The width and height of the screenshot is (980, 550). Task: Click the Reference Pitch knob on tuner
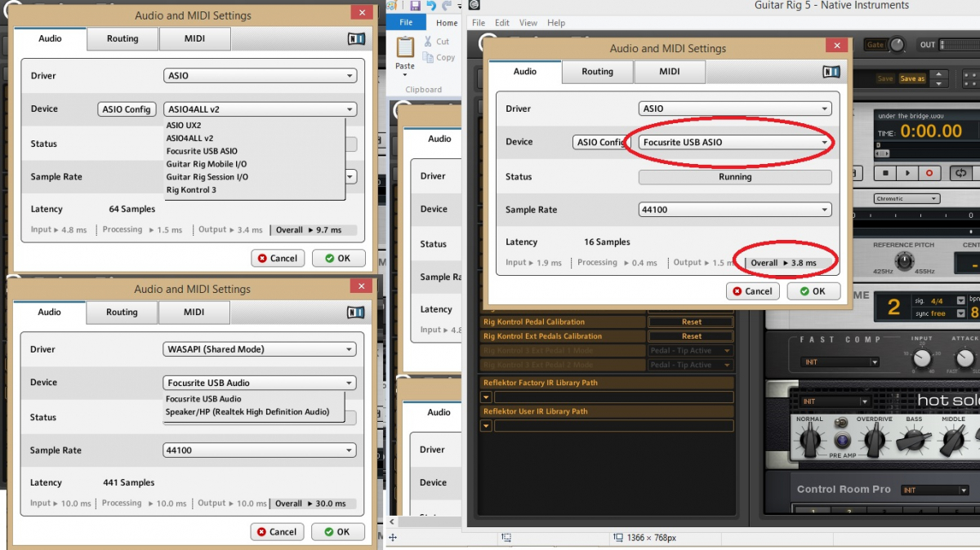[x=904, y=262]
